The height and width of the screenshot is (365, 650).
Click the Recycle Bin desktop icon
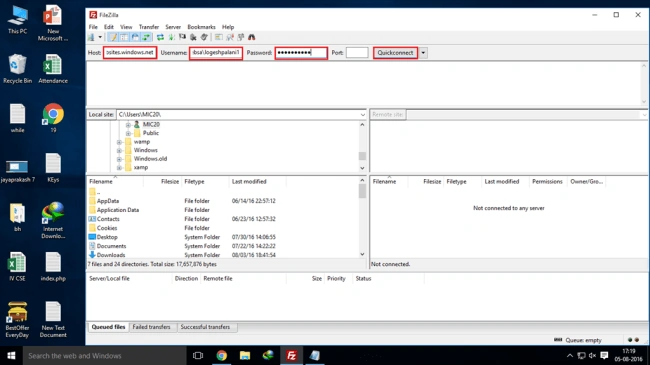coord(17,69)
